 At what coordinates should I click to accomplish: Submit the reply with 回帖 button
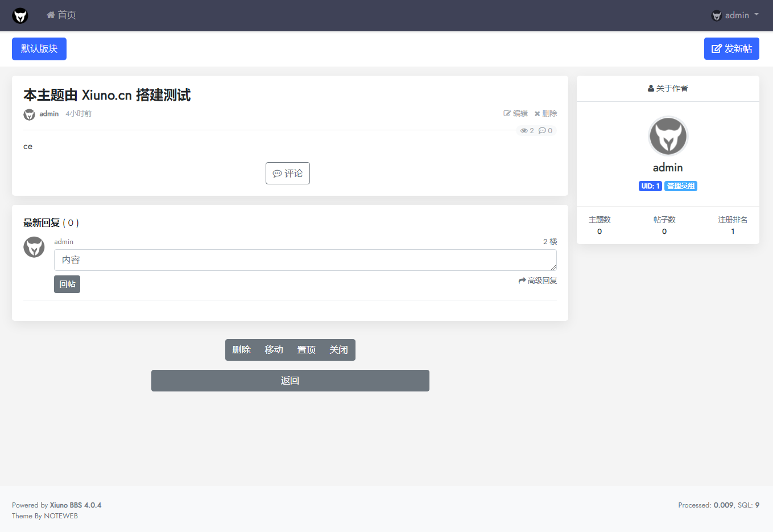click(x=67, y=284)
